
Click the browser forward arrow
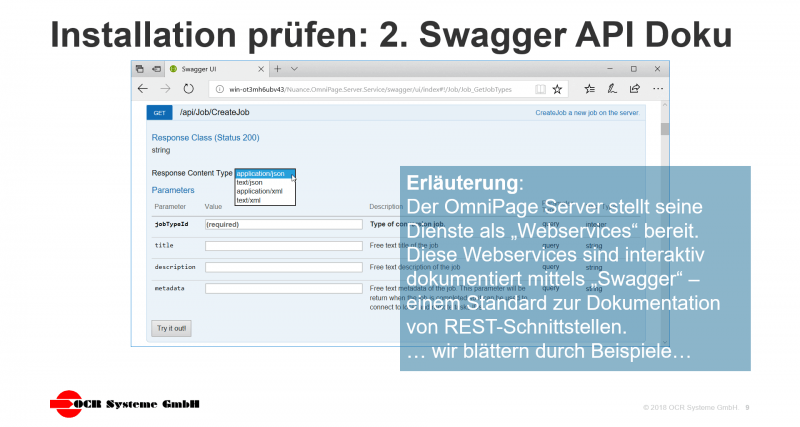pos(165,89)
